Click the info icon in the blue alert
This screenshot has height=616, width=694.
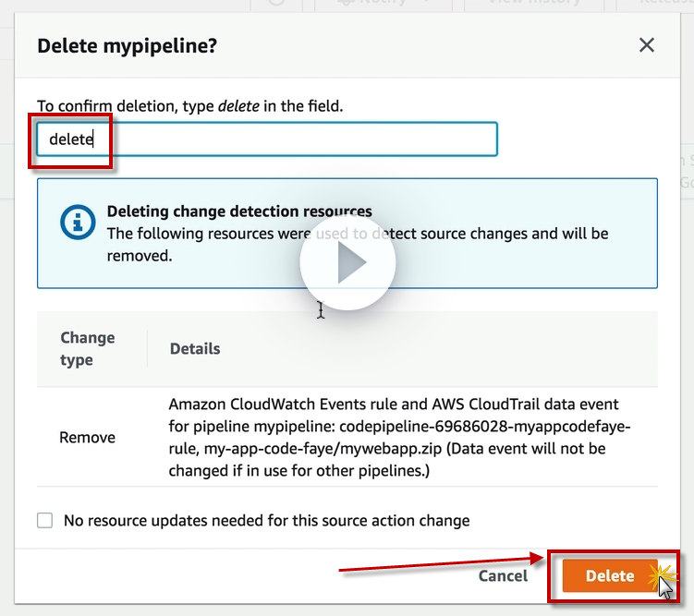click(78, 222)
